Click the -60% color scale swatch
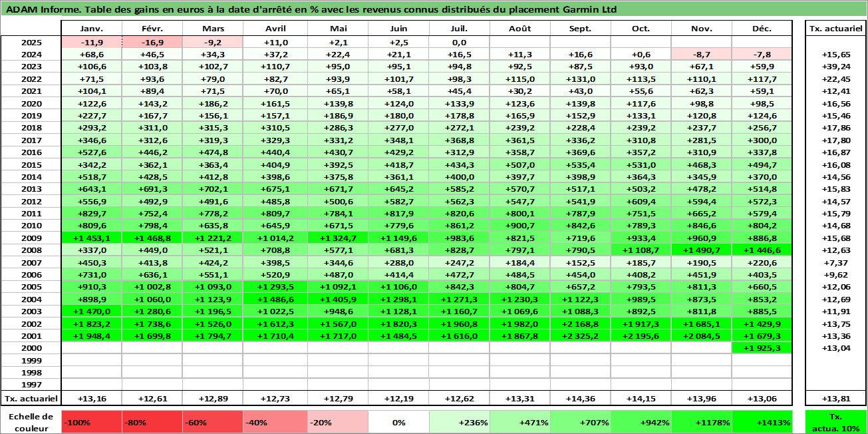This screenshot has width=868, height=434. click(x=213, y=422)
